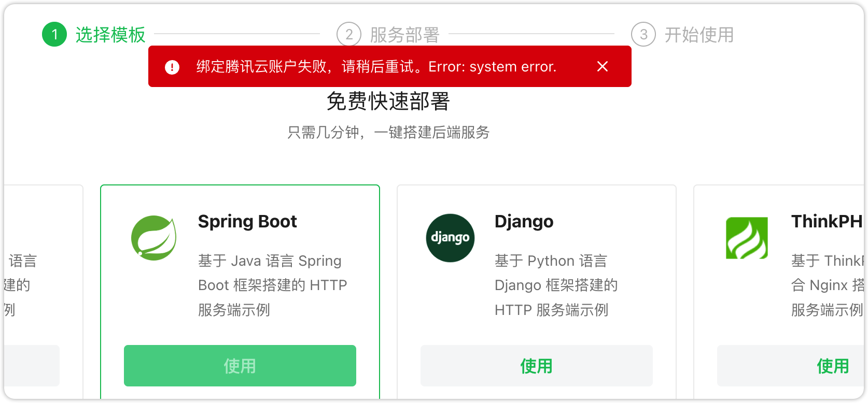Select step 3 开始使用 circle

643,35
